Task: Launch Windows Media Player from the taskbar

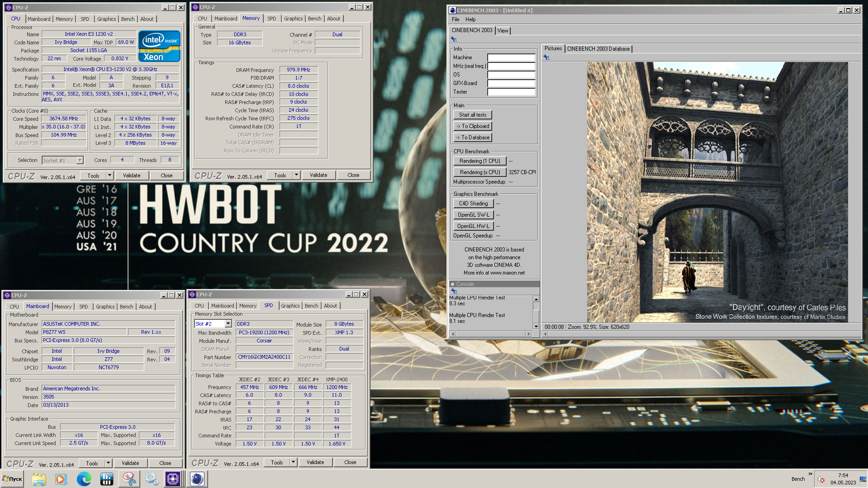Action: tap(61, 479)
